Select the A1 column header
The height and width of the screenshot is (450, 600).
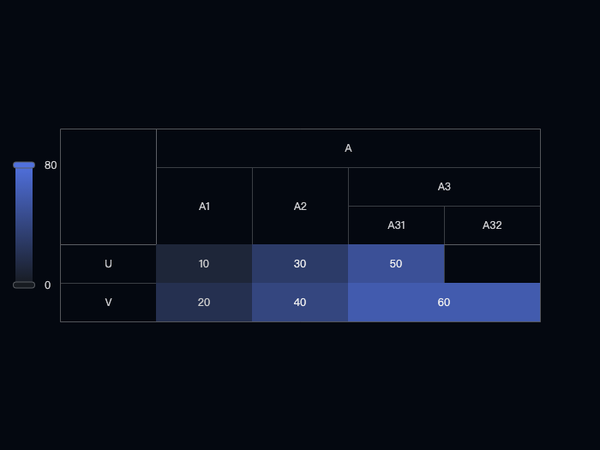click(204, 206)
